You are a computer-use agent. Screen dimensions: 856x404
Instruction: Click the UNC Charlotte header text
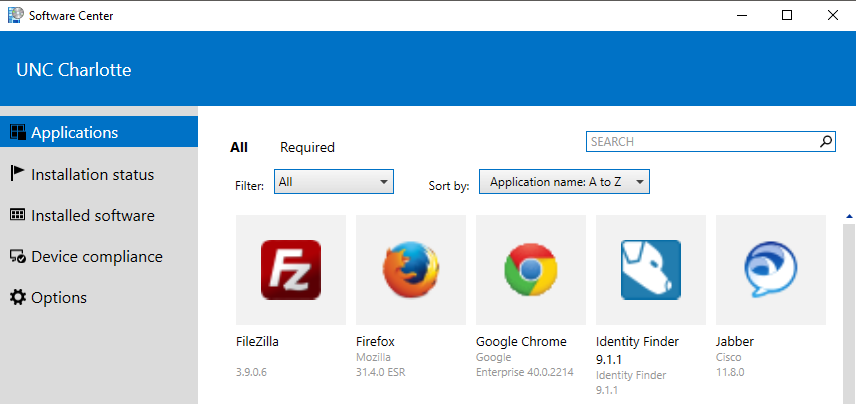pyautogui.click(x=74, y=70)
